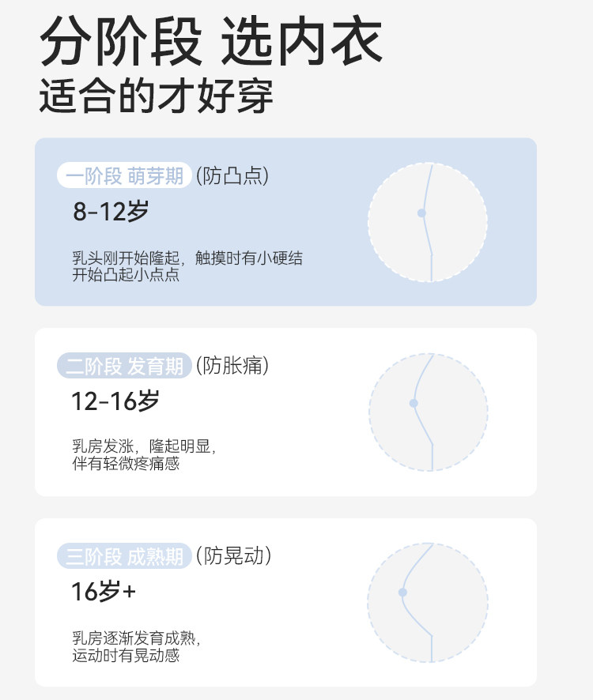Click the 12-16岁 age range
Screen dimensions: 593x700
click(115, 401)
